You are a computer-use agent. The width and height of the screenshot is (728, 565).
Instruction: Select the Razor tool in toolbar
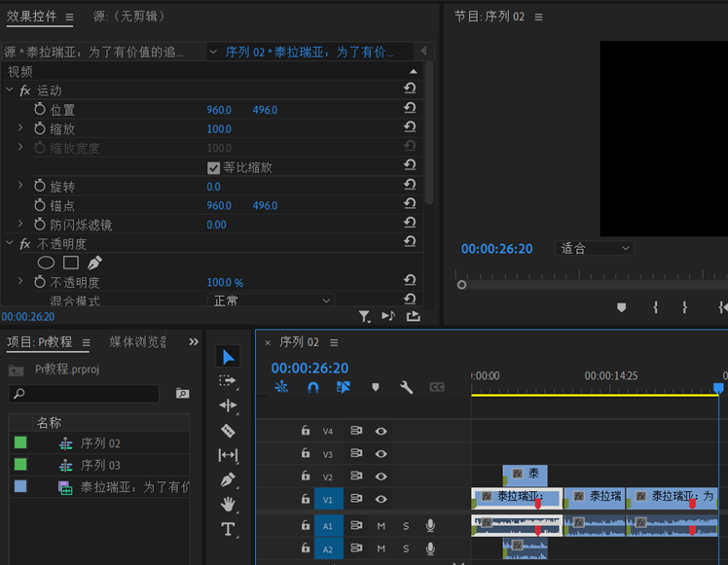click(x=228, y=430)
